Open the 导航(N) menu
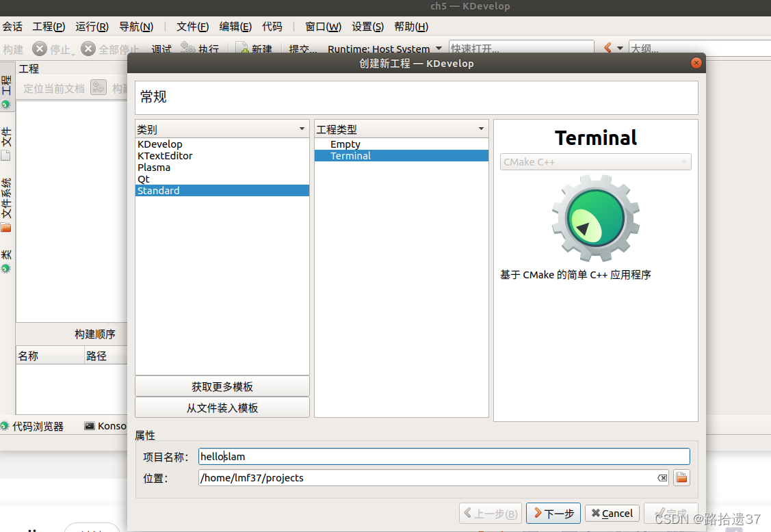The width and height of the screenshot is (771, 532). (x=136, y=27)
